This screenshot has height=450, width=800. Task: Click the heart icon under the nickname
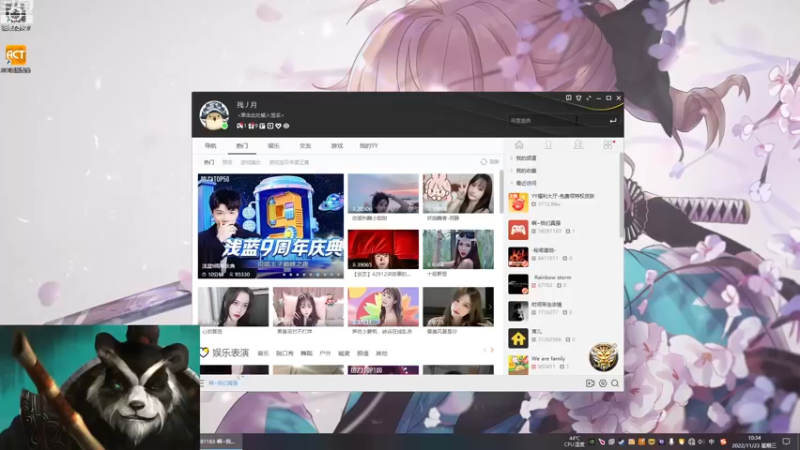[278, 126]
